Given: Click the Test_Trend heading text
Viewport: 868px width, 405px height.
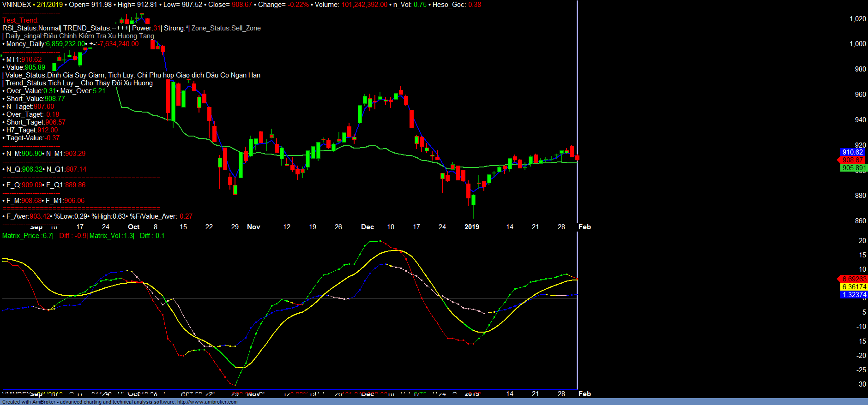Looking at the screenshot, I should tap(20, 20).
